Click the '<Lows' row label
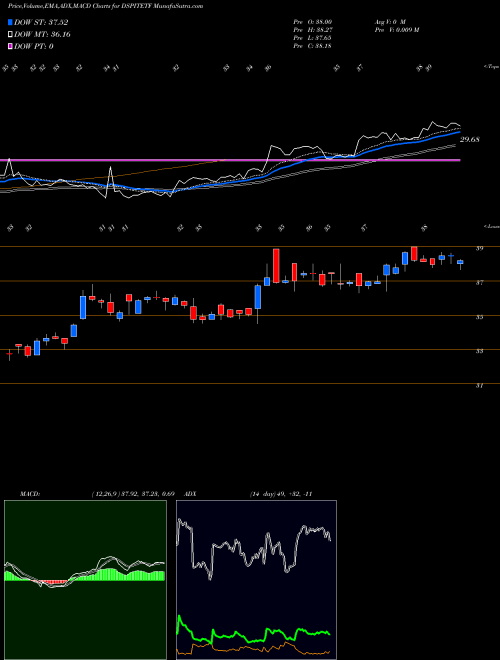500x660 pixels. pyautogui.click(x=491, y=226)
